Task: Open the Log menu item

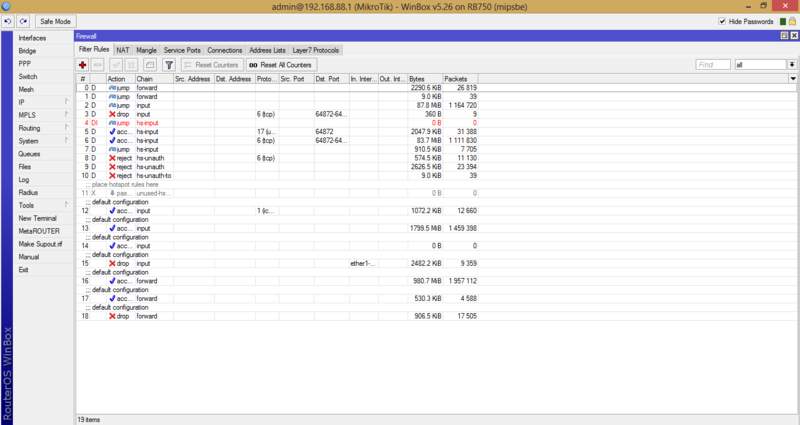Action: coord(23,180)
